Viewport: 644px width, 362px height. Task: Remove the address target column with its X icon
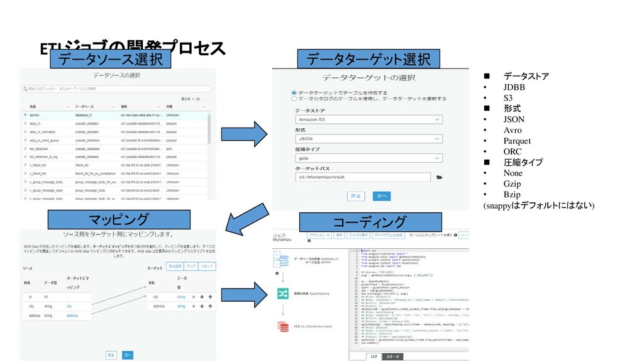tap(194, 306)
